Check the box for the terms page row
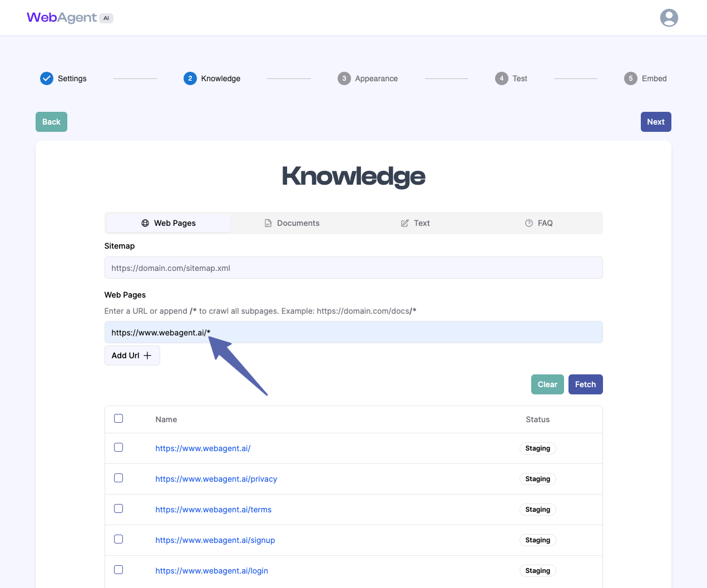The height and width of the screenshot is (588, 707). pyautogui.click(x=118, y=508)
